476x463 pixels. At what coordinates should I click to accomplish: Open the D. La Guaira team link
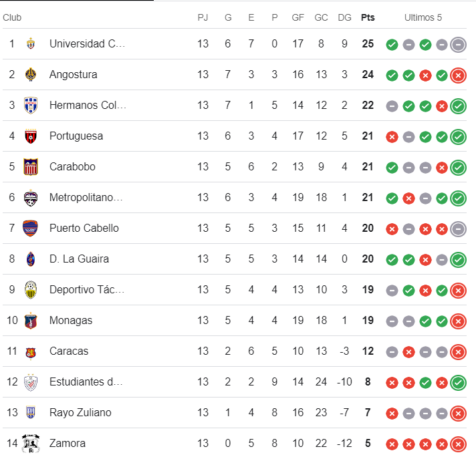[x=79, y=259]
